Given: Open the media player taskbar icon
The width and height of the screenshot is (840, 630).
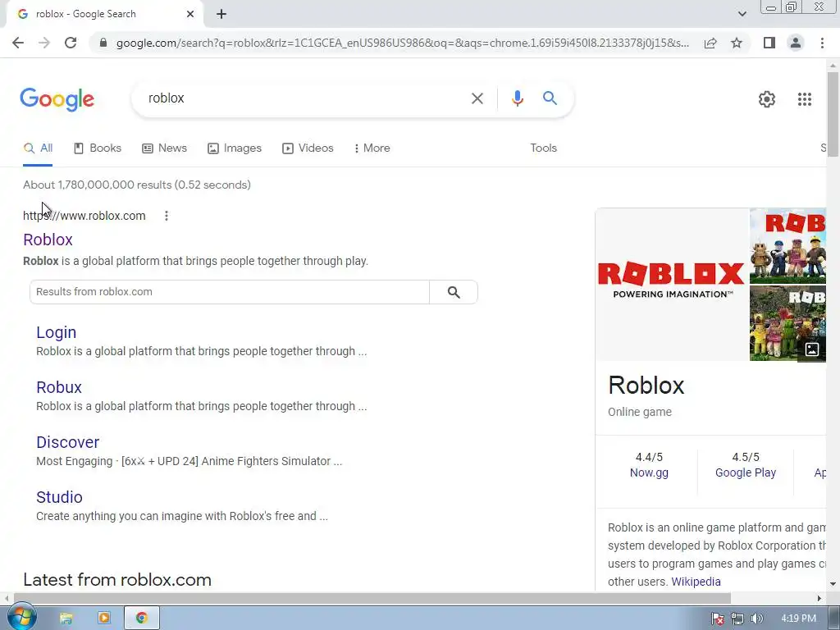Looking at the screenshot, I should [104, 619].
